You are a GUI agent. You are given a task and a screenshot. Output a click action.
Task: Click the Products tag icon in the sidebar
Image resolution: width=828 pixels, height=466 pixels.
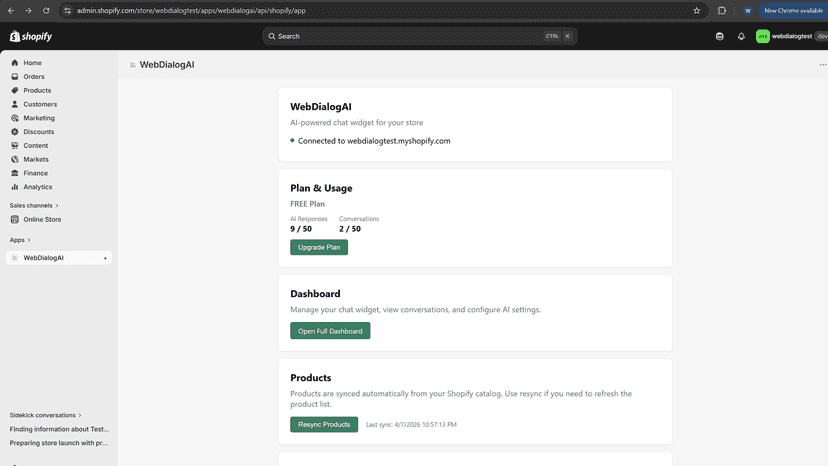pyautogui.click(x=15, y=90)
